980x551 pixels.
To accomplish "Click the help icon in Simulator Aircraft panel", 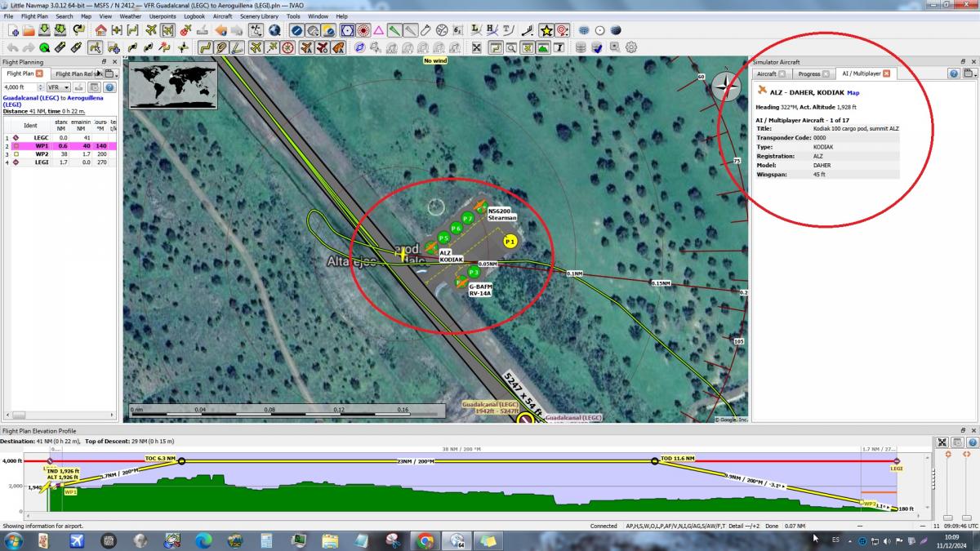I will [x=953, y=73].
